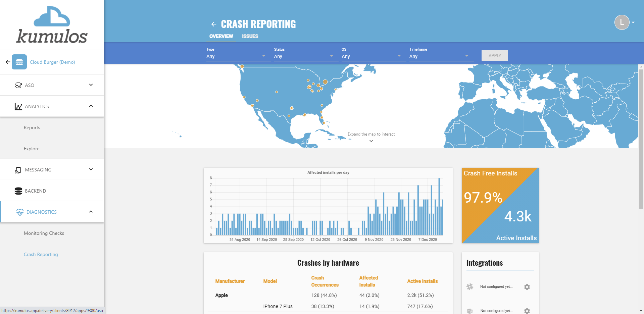Select the Overview tab
Image resolution: width=644 pixels, height=314 pixels.
coord(221,36)
